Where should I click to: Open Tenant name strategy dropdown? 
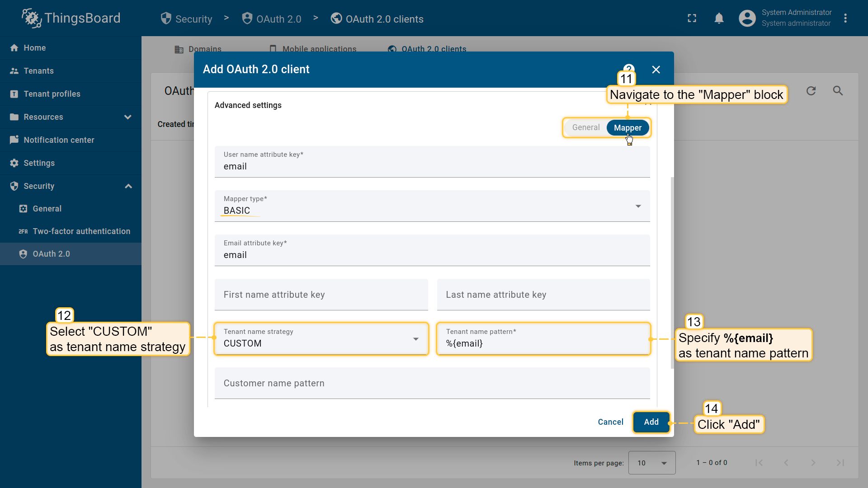click(x=321, y=339)
